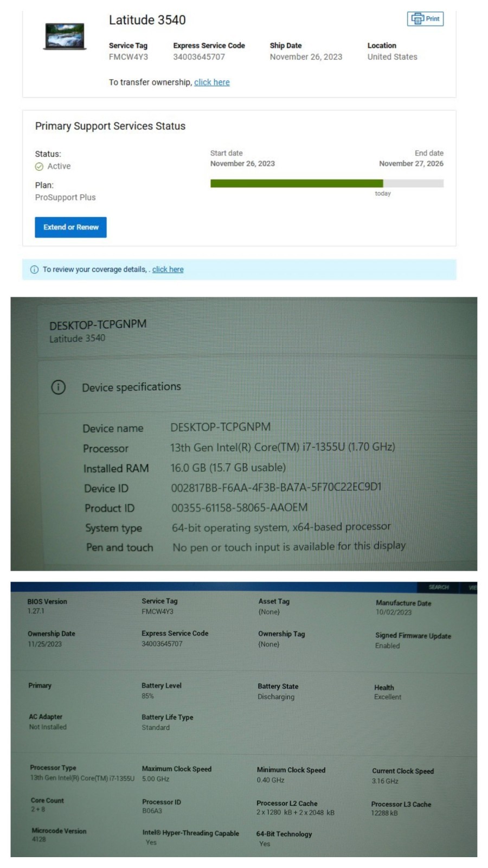
Task: Click Core Count value 2 + 8
Action: (38, 809)
